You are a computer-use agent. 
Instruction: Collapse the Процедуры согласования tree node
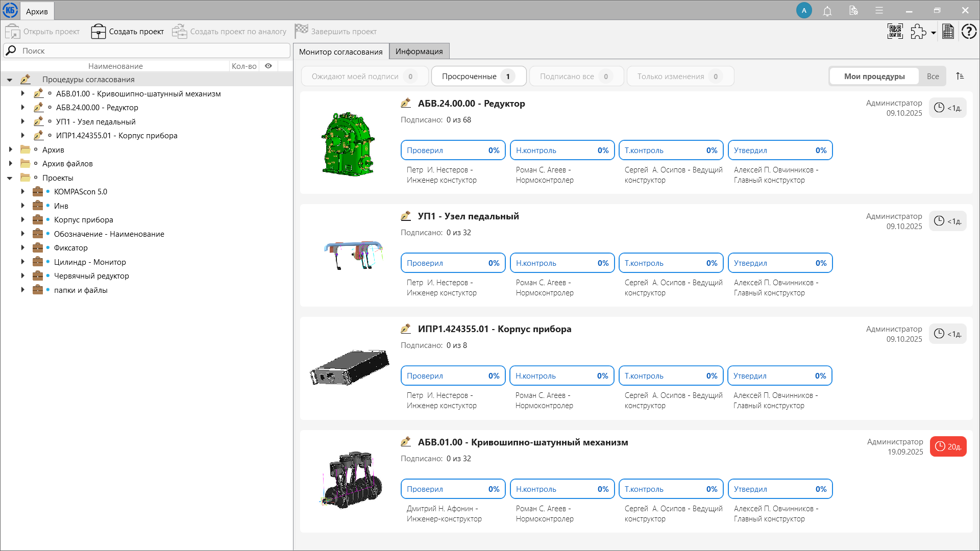(x=10, y=80)
